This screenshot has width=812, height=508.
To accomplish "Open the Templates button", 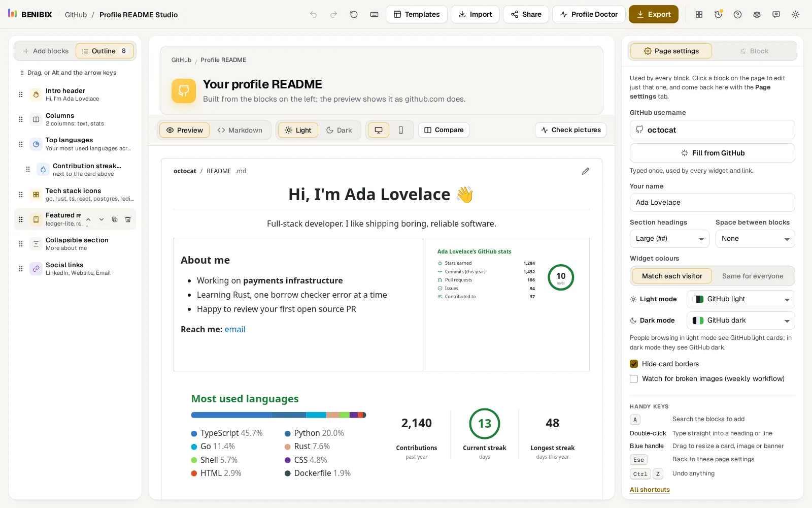I will click(x=417, y=14).
